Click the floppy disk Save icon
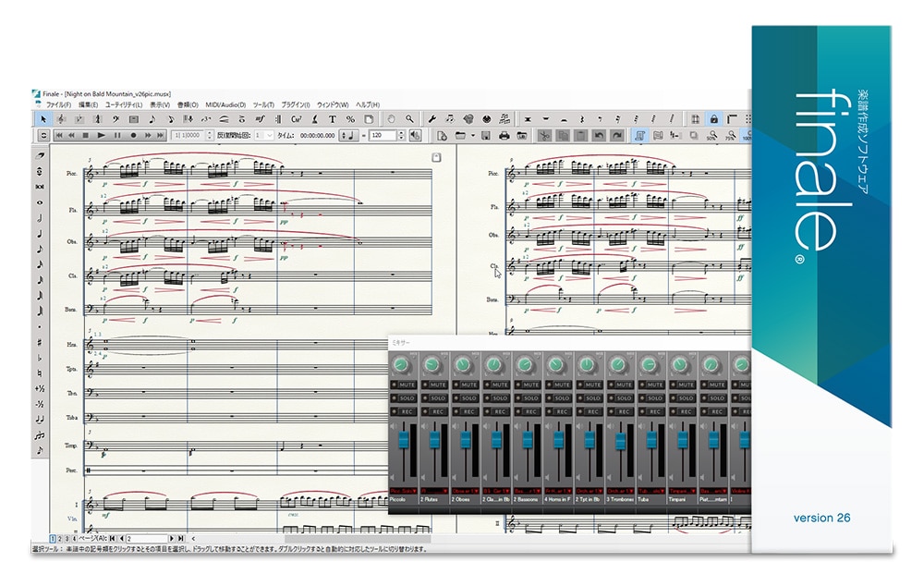 click(x=486, y=136)
